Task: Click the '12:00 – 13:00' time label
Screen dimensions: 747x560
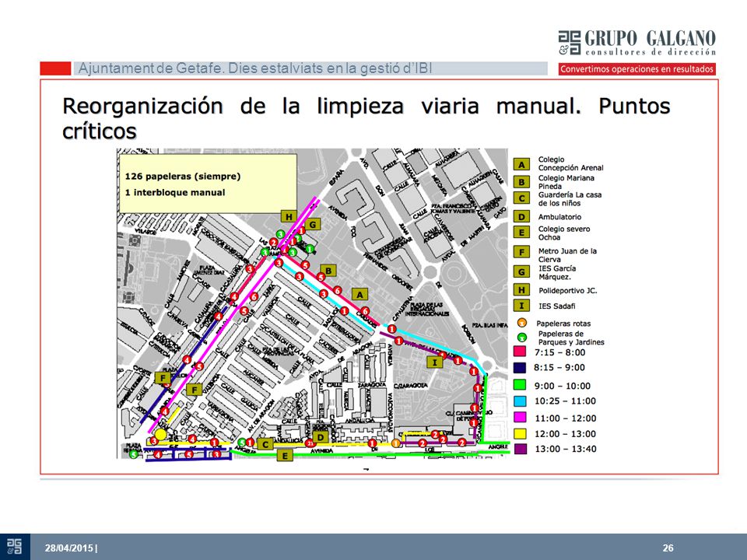Action: click(x=565, y=434)
